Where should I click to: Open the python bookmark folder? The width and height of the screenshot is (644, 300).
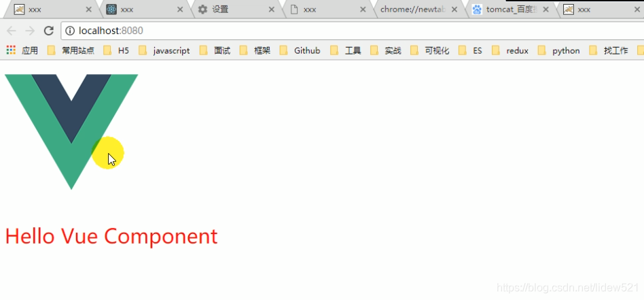[x=559, y=50]
